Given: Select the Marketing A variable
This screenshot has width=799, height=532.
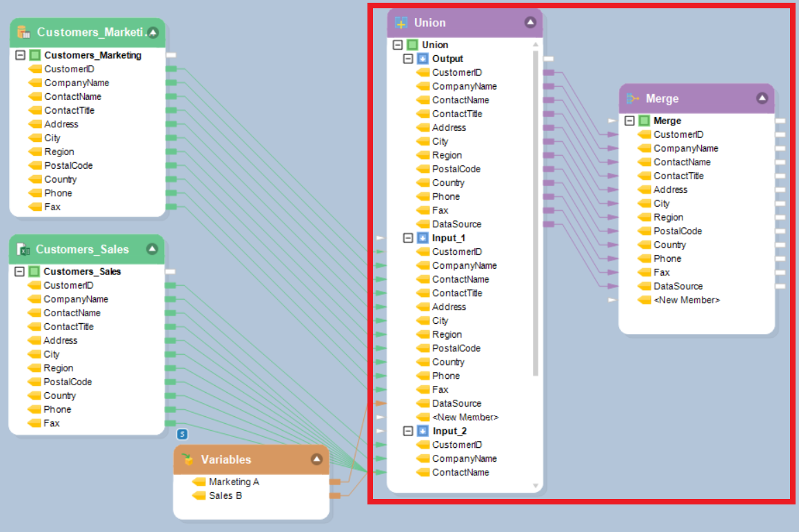Looking at the screenshot, I should click(234, 482).
